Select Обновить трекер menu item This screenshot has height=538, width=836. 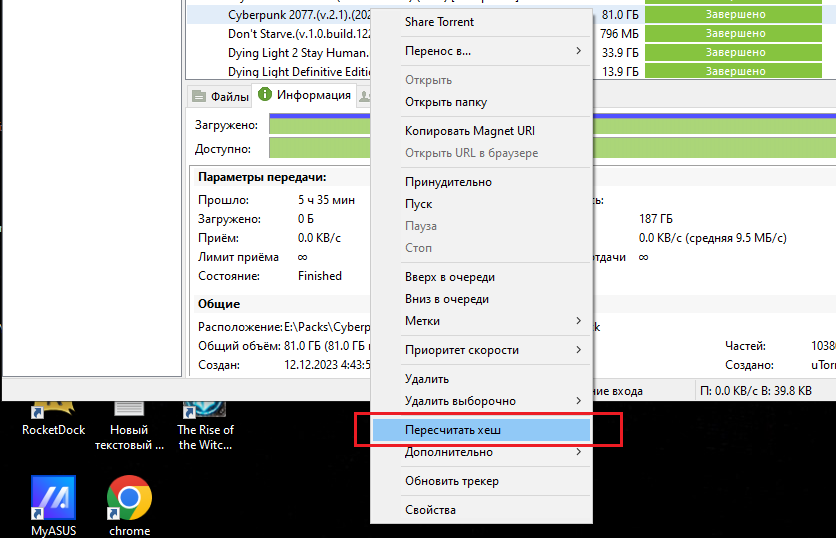pyautogui.click(x=481, y=481)
